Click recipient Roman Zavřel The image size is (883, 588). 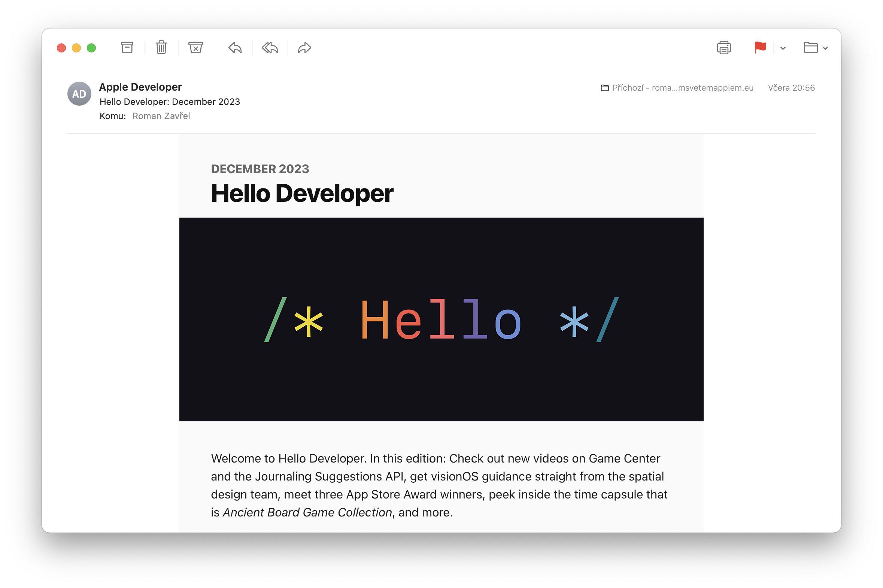[x=161, y=116]
